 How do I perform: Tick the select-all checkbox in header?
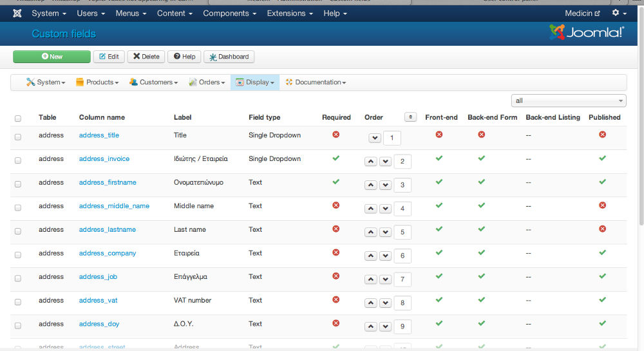18,119
